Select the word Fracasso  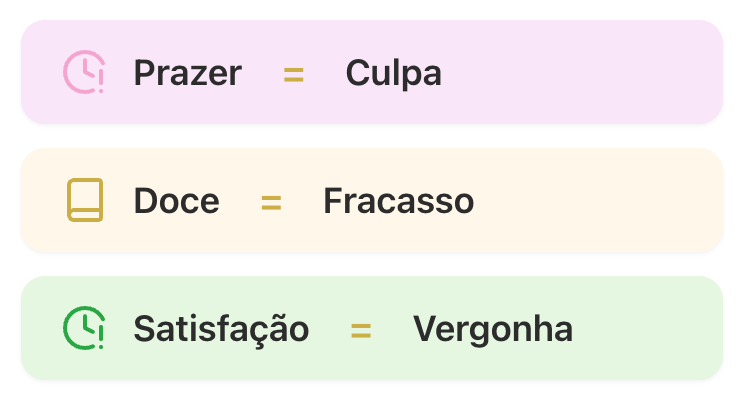399,201
